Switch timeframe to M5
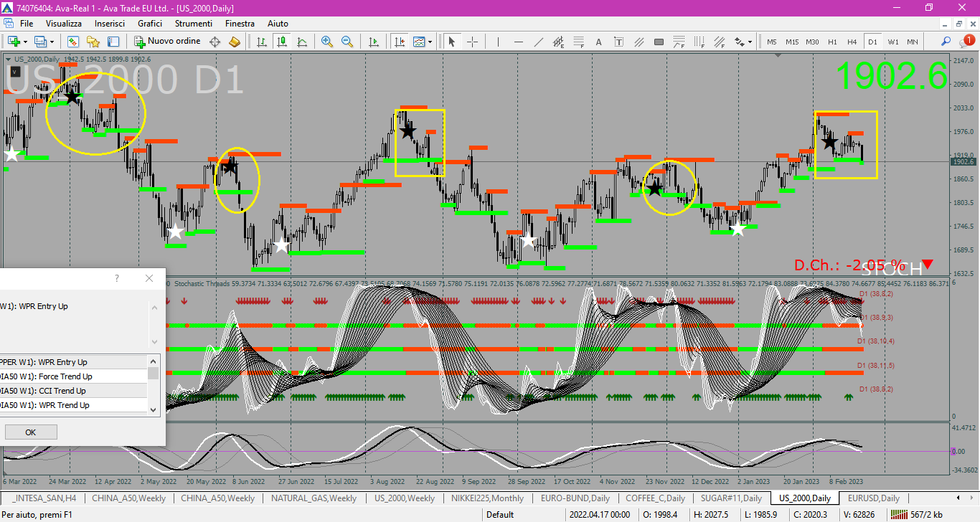 pos(772,42)
